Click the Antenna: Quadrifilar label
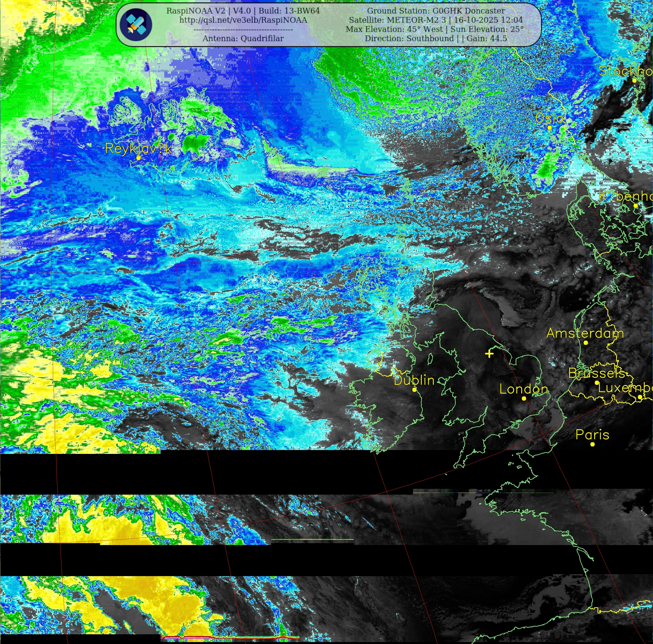The width and height of the screenshot is (653, 644). pos(243,38)
